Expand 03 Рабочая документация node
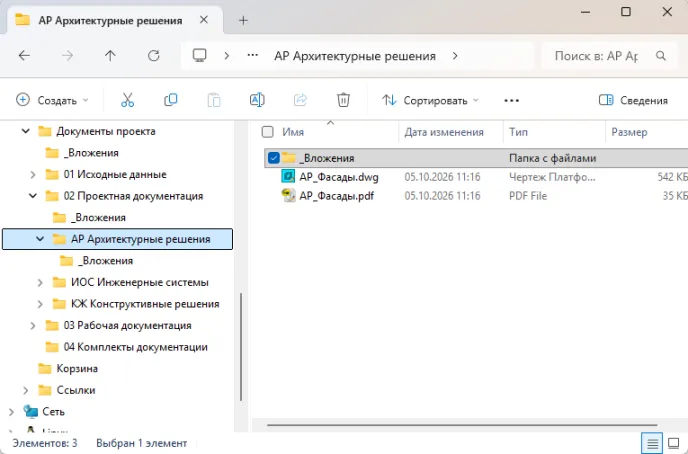 [x=33, y=325]
